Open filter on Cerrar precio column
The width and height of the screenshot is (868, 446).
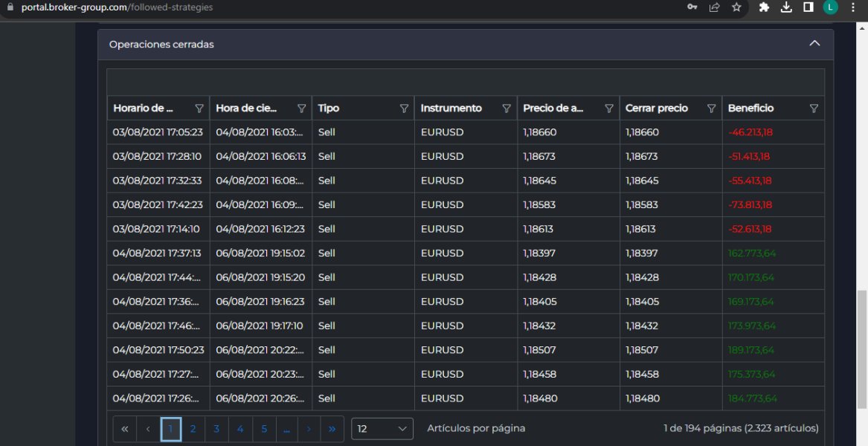coord(711,109)
